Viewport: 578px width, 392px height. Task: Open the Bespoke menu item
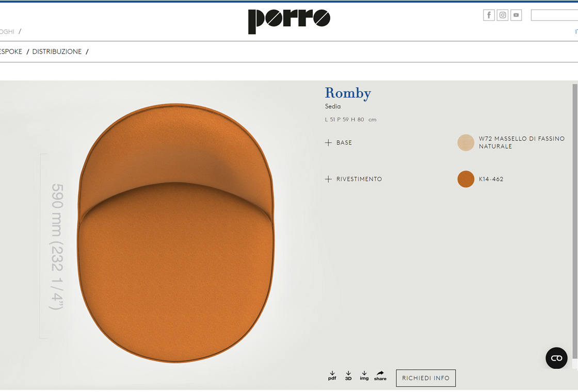11,52
